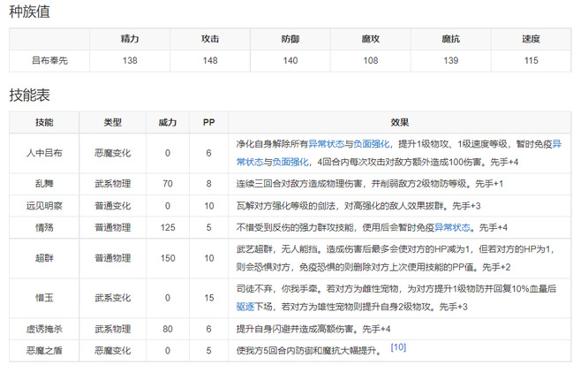Click the PP column header
The height and width of the screenshot is (373, 588).
209,122
